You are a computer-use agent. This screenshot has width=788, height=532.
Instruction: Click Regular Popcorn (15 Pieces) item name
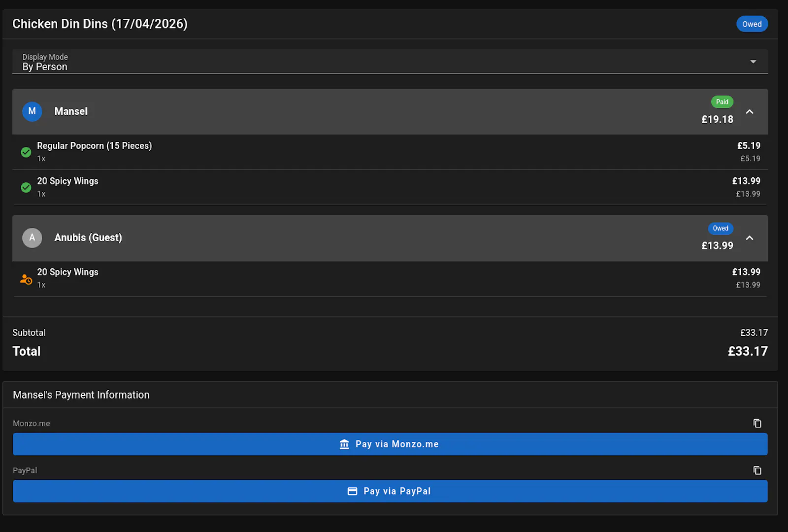point(95,146)
